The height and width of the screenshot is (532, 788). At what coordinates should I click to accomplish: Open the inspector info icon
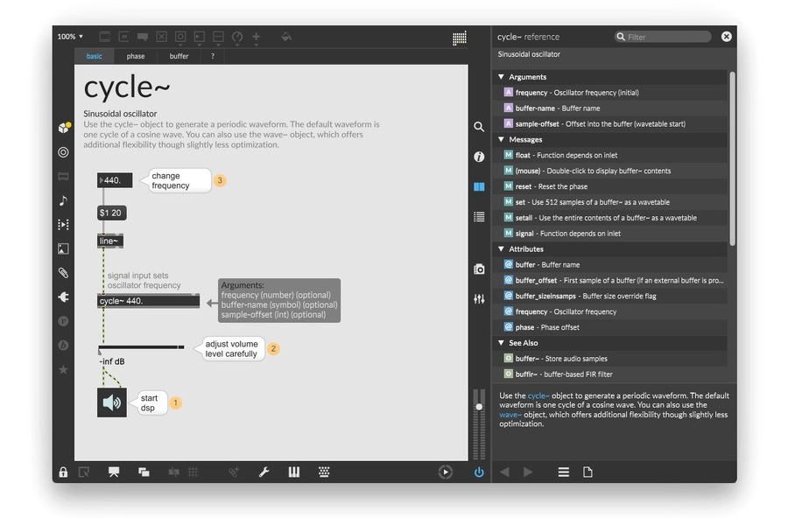[x=479, y=157]
